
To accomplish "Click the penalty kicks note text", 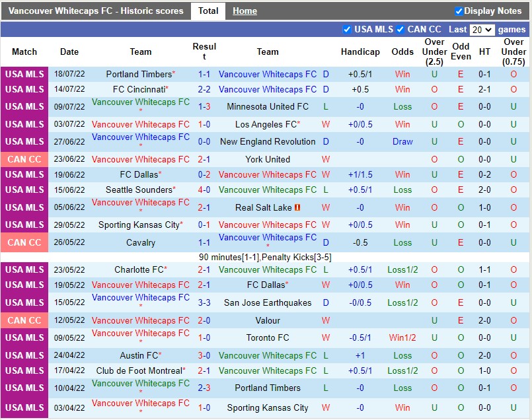I will pos(265,258).
